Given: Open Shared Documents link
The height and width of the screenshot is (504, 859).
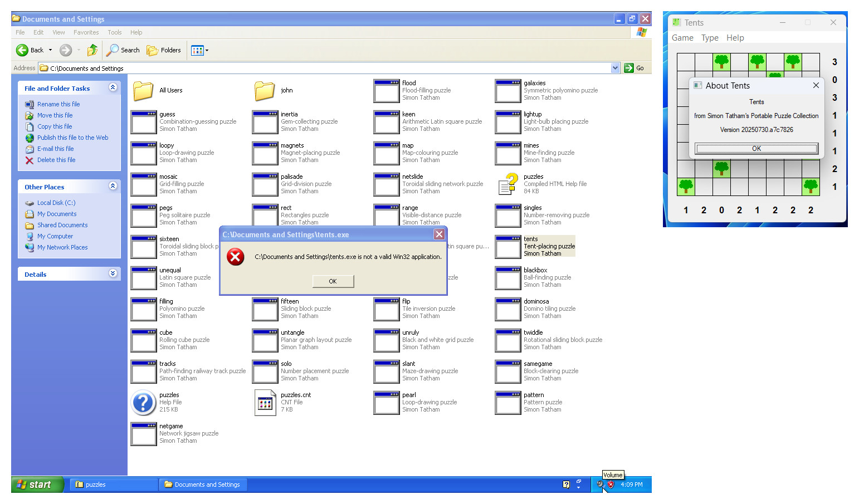Looking at the screenshot, I should pyautogui.click(x=62, y=225).
